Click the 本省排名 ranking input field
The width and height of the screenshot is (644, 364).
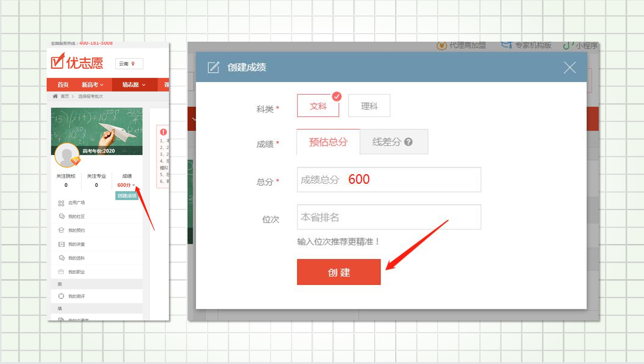tap(389, 217)
